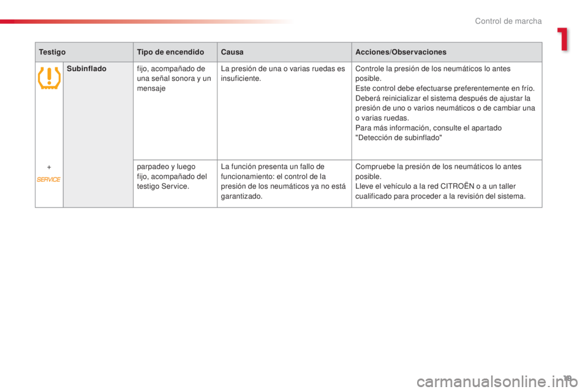
Task: Click the "Testigo" column header
Action: [x=52, y=53]
